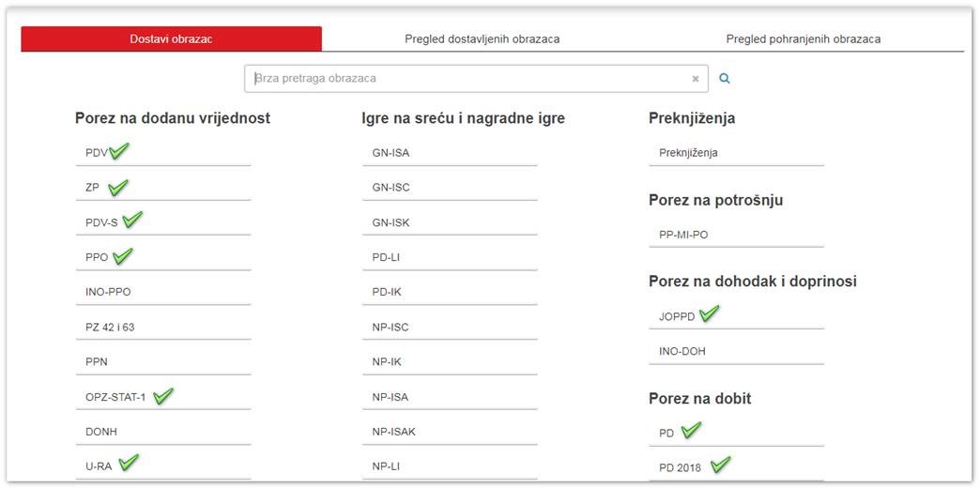The width and height of the screenshot is (980, 488).
Task: Open the ZP form link
Action: [x=92, y=188]
